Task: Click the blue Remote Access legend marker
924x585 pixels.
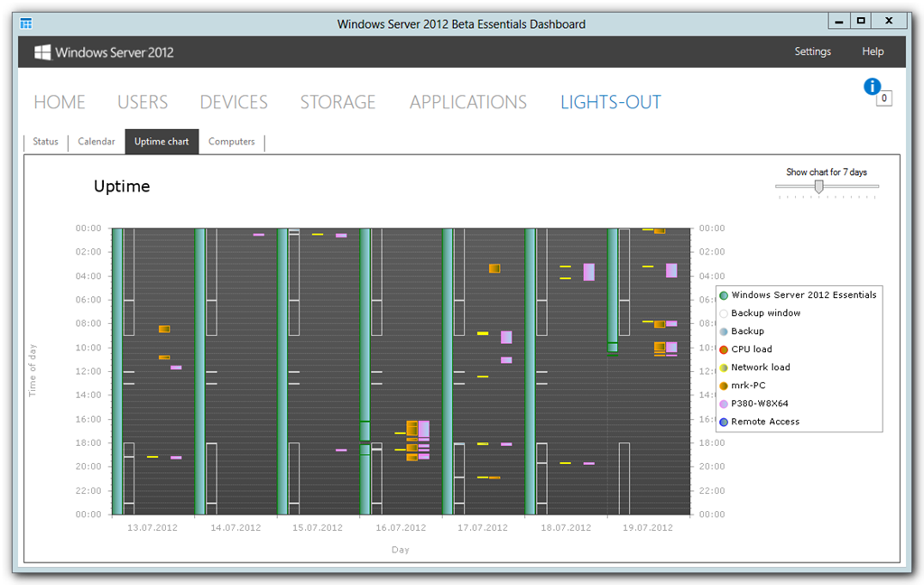Action: point(724,422)
